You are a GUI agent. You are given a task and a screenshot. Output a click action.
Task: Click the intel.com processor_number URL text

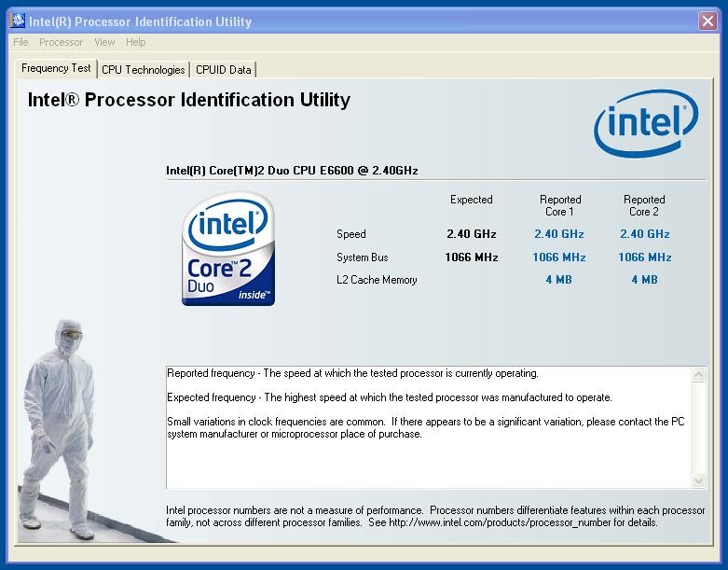click(x=500, y=522)
